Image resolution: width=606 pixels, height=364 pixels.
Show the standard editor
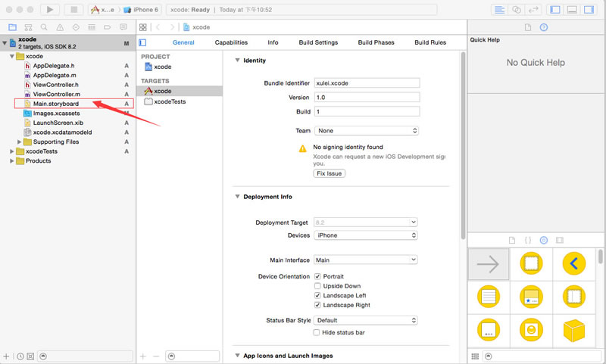pyautogui.click(x=499, y=10)
